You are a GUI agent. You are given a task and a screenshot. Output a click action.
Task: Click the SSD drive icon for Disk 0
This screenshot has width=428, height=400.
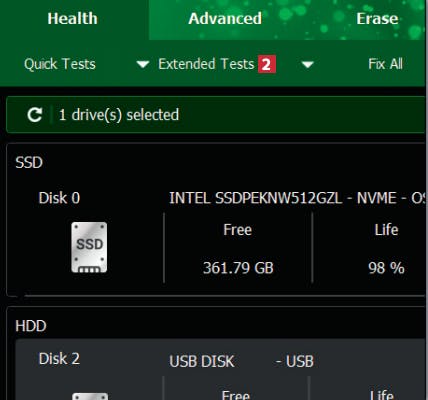click(x=89, y=247)
